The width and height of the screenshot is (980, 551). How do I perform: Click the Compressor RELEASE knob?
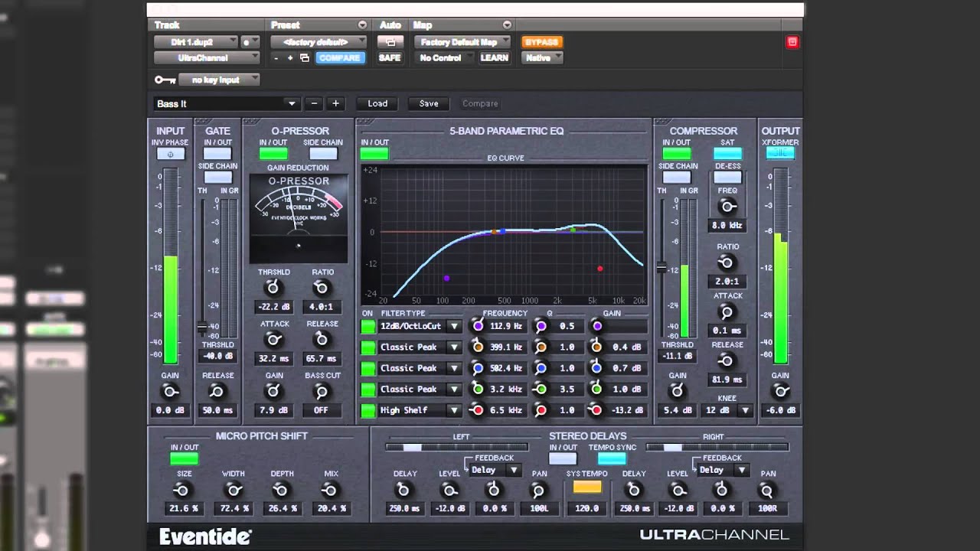727,360
